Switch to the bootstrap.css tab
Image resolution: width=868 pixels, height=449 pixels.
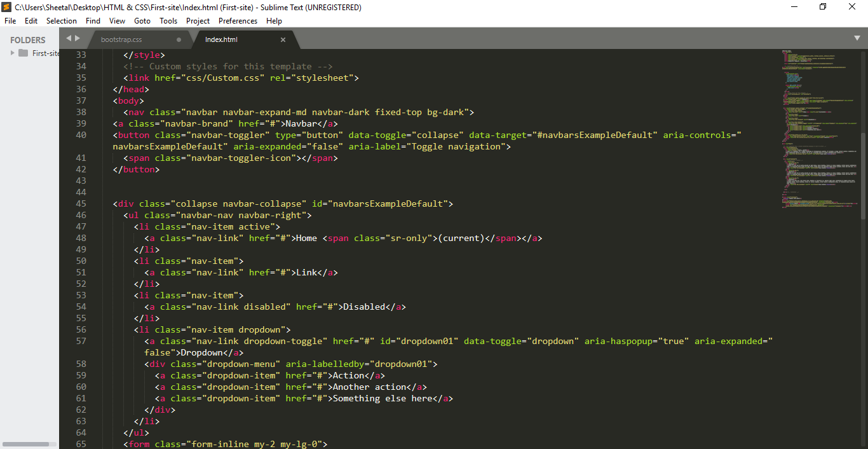pos(121,39)
